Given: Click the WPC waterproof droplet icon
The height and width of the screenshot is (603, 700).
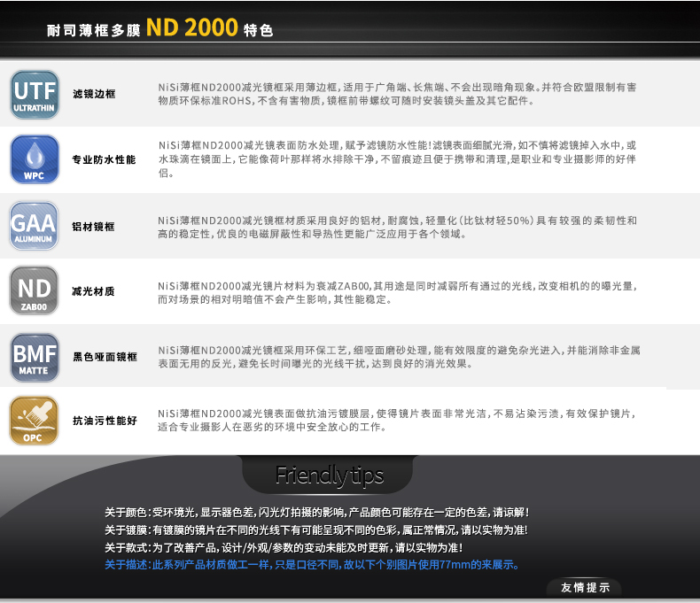Looking at the screenshot, I should 35,159.
